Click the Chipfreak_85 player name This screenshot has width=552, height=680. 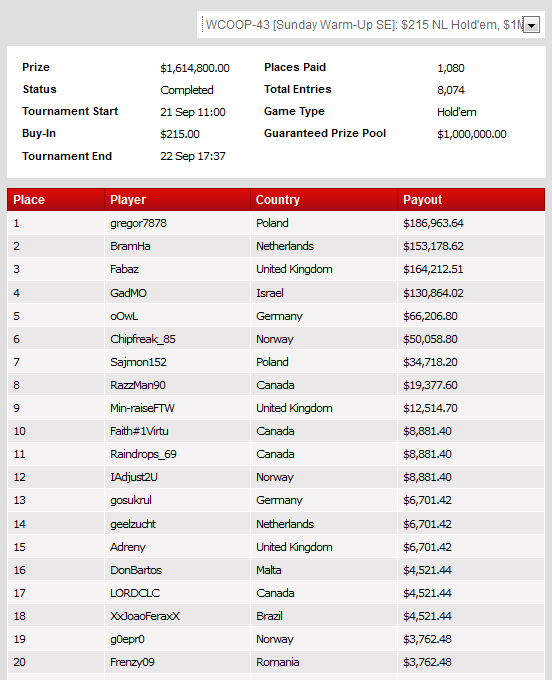pos(143,339)
